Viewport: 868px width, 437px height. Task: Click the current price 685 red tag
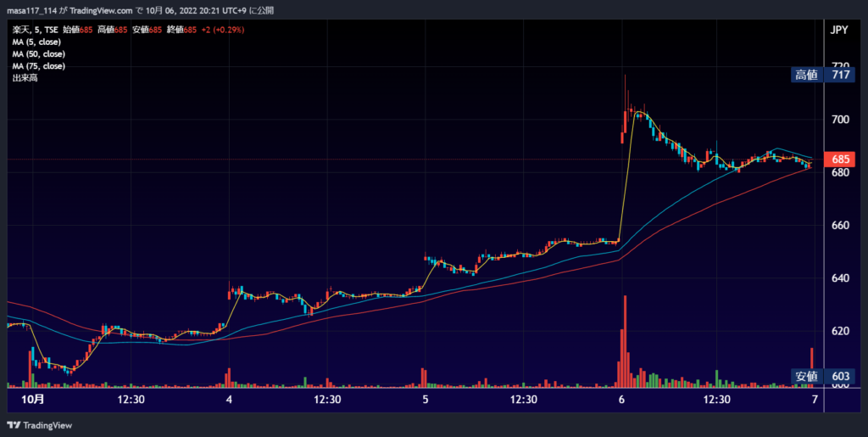840,160
